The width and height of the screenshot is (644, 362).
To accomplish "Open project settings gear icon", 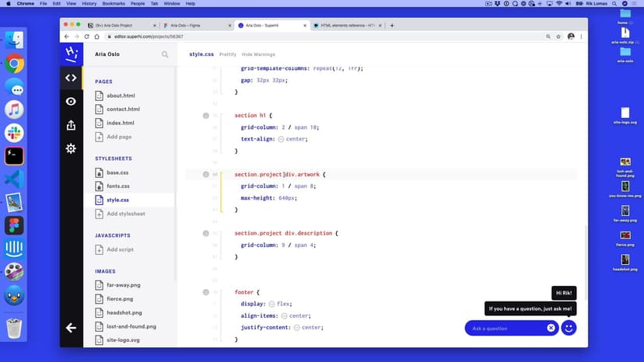I will tap(71, 148).
